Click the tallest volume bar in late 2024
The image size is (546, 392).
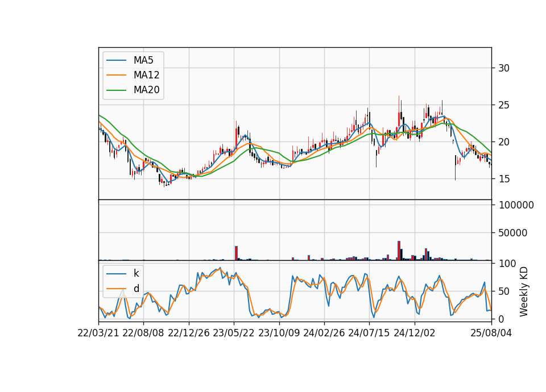399,251
